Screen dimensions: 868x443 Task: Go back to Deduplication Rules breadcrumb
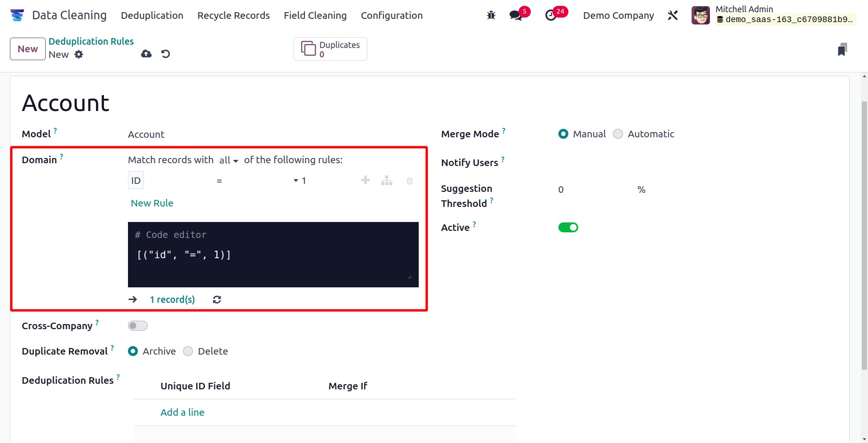pos(91,41)
